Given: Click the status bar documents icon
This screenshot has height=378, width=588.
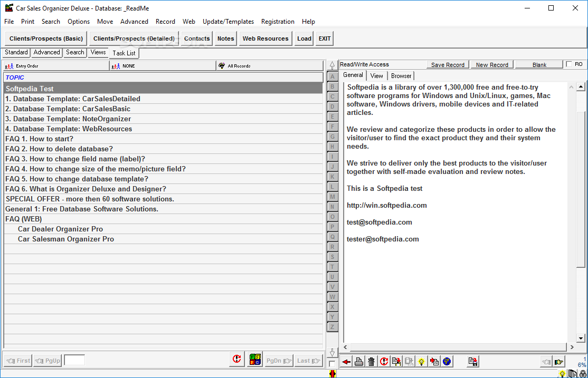Looking at the screenshot, I should [572, 374].
